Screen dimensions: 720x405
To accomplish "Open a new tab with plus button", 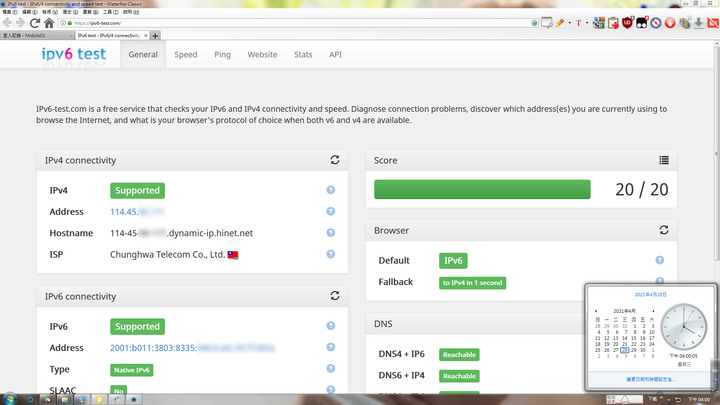I will pos(155,36).
